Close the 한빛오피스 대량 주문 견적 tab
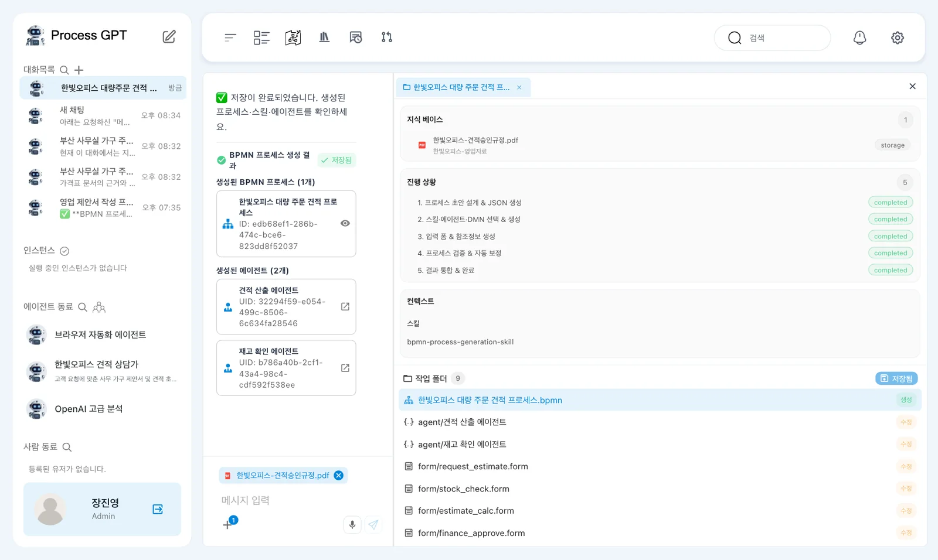Viewport: 938px width, 560px height. (x=519, y=87)
